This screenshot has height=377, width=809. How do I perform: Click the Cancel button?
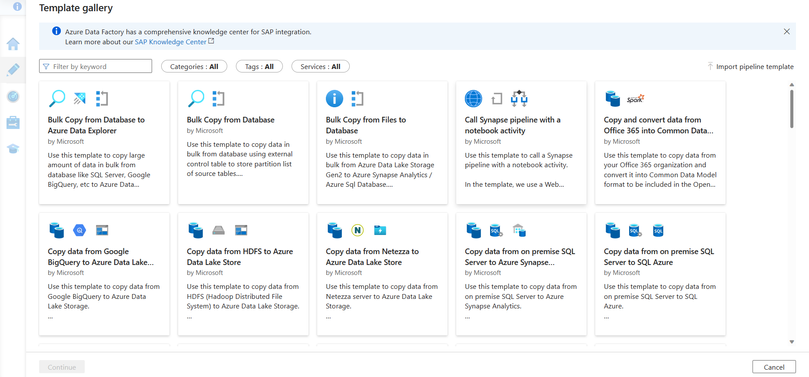[774, 367]
